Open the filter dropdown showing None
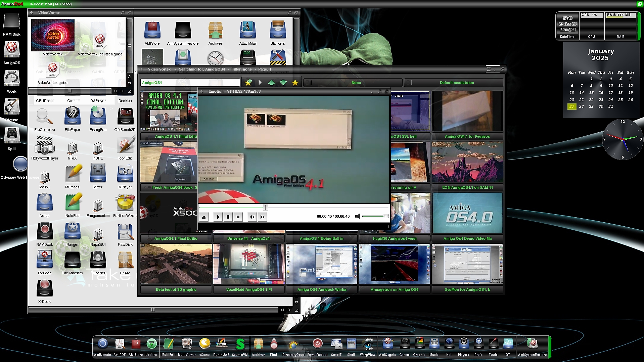This screenshot has height=362, width=644. (353, 83)
